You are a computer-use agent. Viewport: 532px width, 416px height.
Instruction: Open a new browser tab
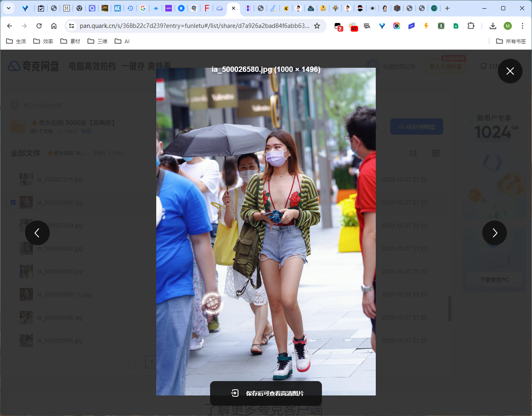pyautogui.click(x=447, y=8)
